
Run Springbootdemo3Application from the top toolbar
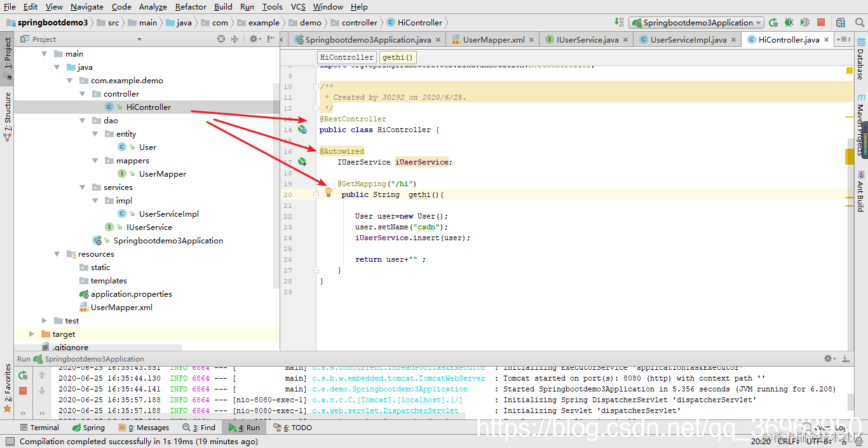pos(773,22)
